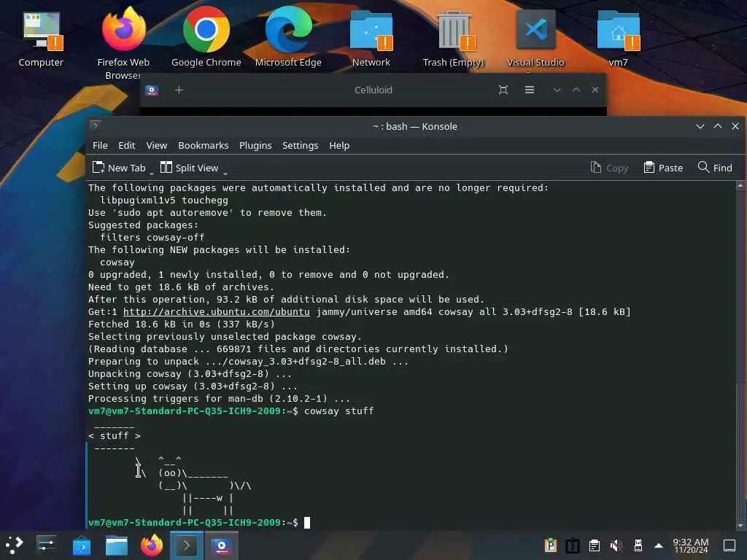Open Celluloid hamburger menu
Viewport: 747px width, 560px height.
[530, 90]
